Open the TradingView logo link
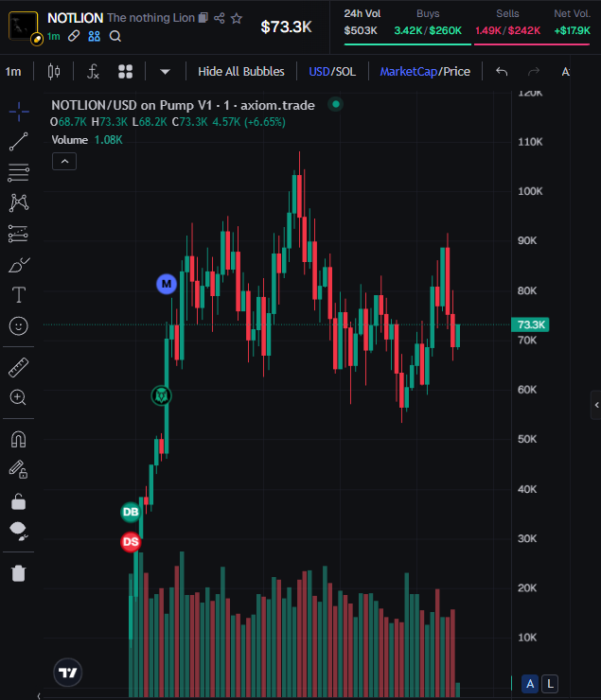The height and width of the screenshot is (700, 601). coord(68,673)
